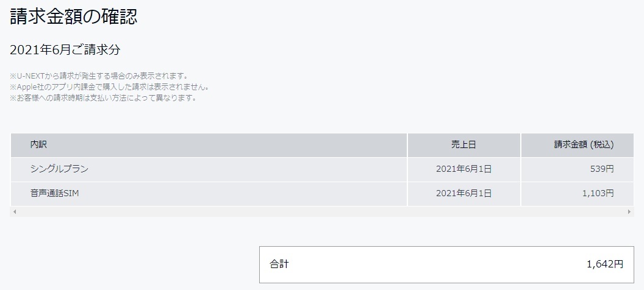This screenshot has height=290, width=644.
Task: Click the note about Apple in-app purchases
Action: pos(110,87)
